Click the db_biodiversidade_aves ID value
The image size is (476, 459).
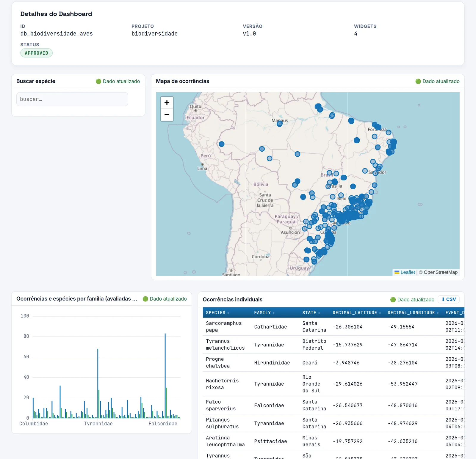(x=57, y=34)
